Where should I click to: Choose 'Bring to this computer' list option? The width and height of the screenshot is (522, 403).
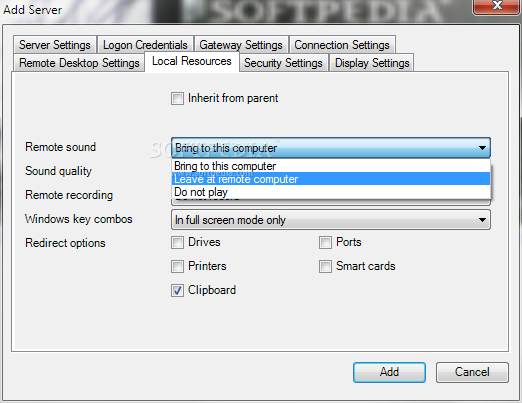[331, 166]
